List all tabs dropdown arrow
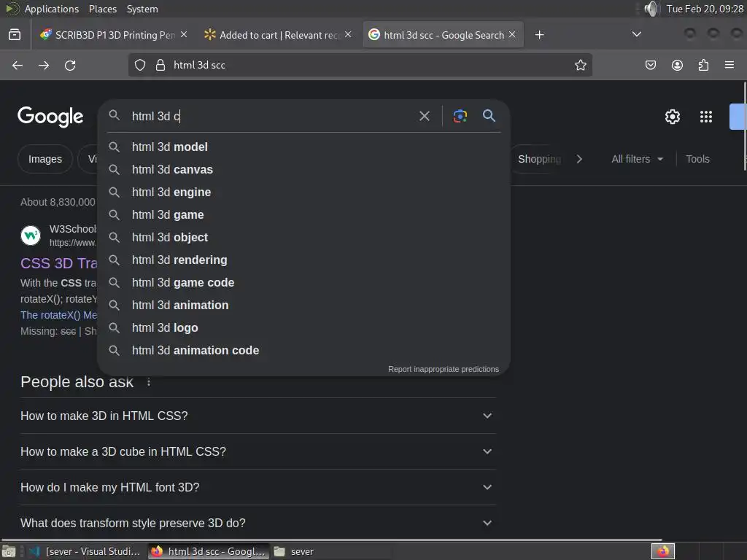 636,34
